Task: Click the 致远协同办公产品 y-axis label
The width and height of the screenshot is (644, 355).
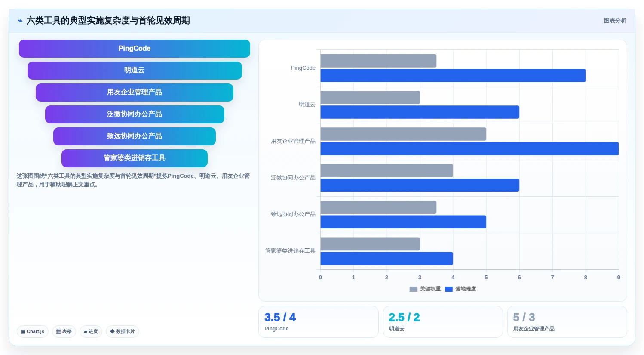Action: [293, 214]
